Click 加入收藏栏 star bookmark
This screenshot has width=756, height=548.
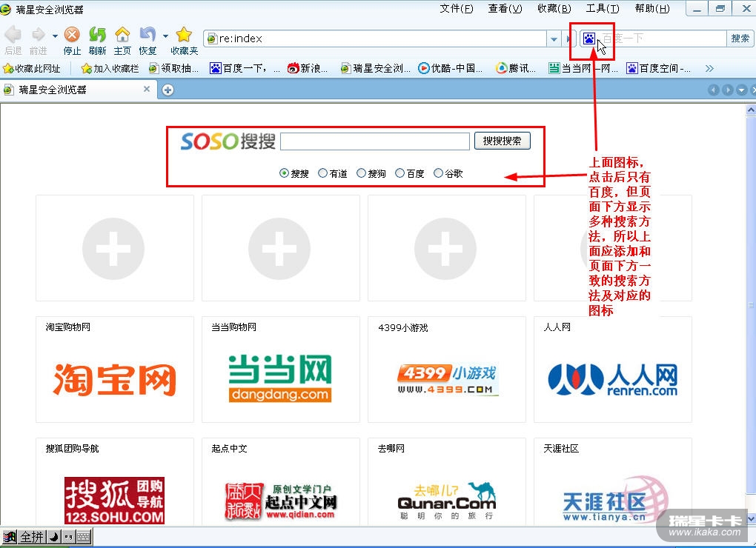coord(110,68)
